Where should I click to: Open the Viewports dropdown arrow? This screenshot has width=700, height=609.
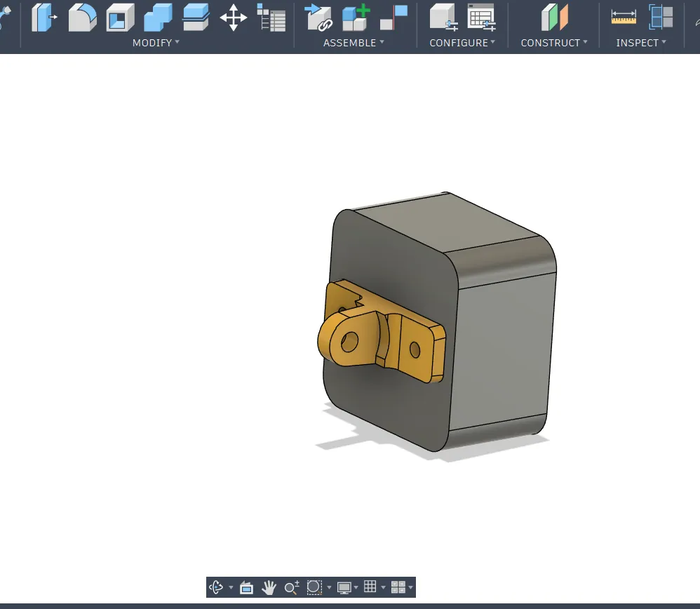[x=411, y=587]
